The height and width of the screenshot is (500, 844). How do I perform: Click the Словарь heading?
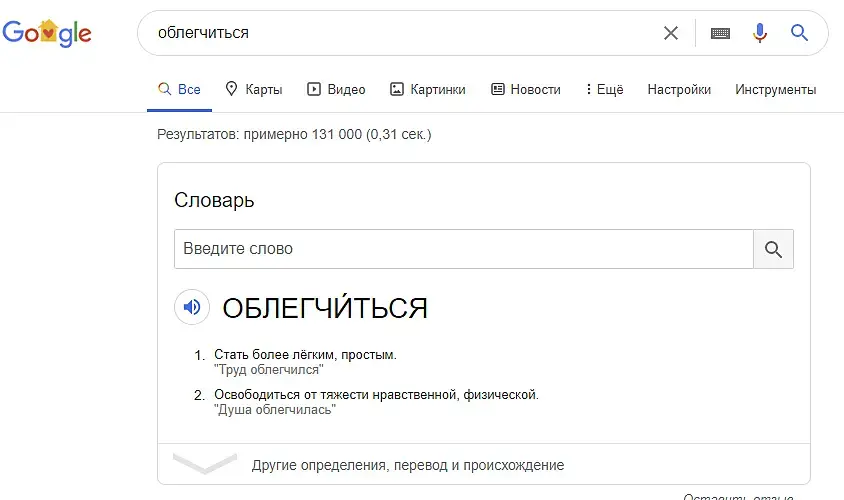(x=214, y=200)
